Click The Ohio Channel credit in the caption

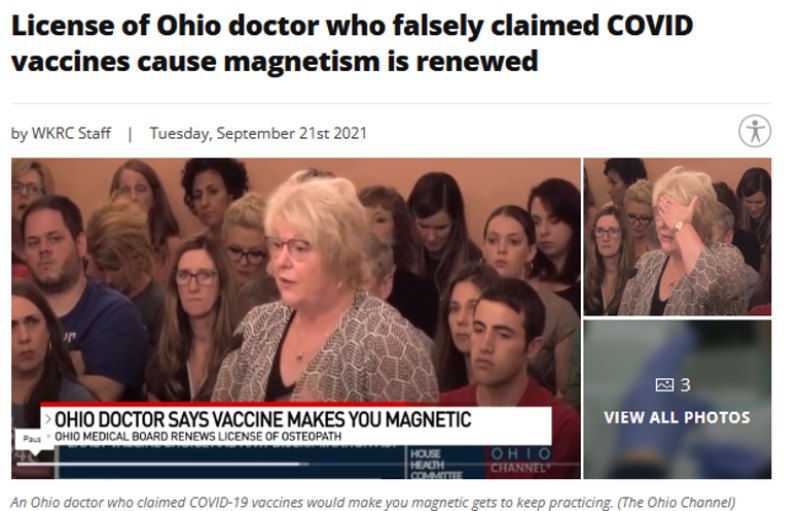(x=677, y=502)
